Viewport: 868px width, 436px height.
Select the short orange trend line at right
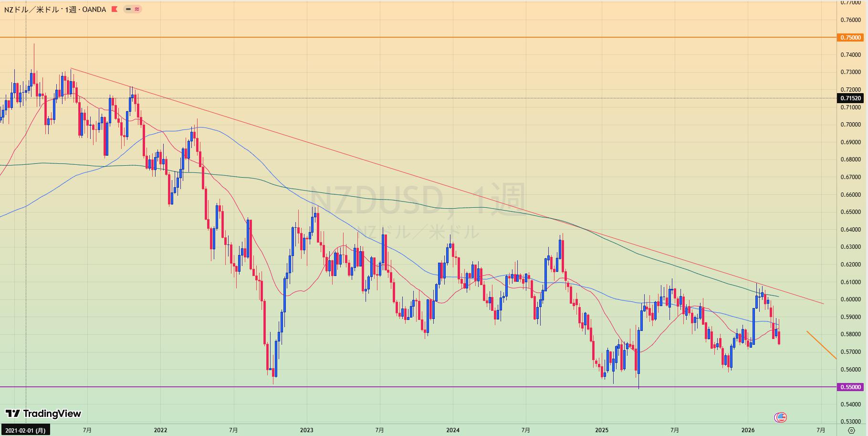822,345
